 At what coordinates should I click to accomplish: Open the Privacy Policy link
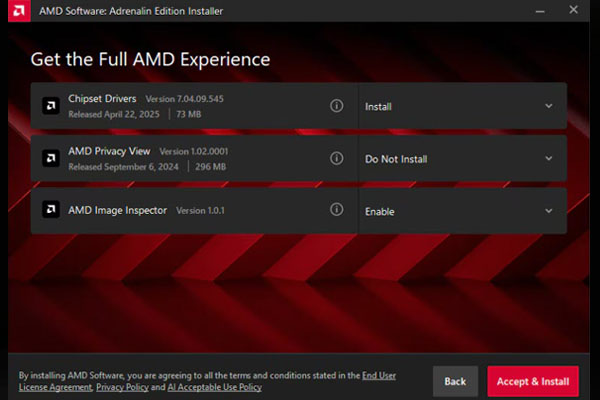point(124,387)
